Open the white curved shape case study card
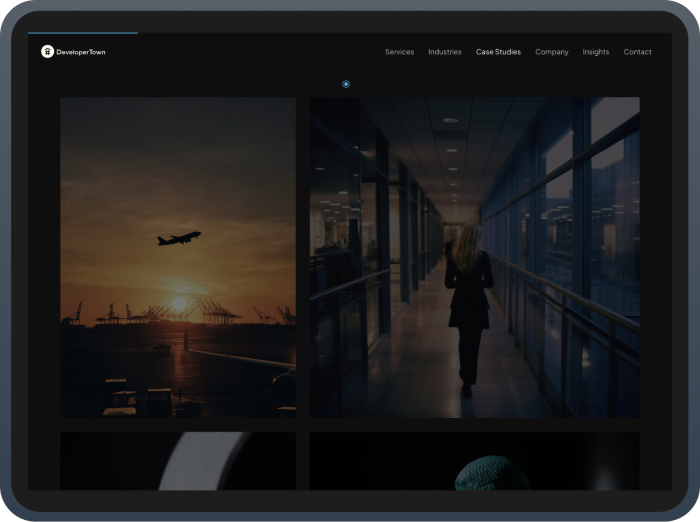The width and height of the screenshot is (700, 522). [x=178, y=461]
